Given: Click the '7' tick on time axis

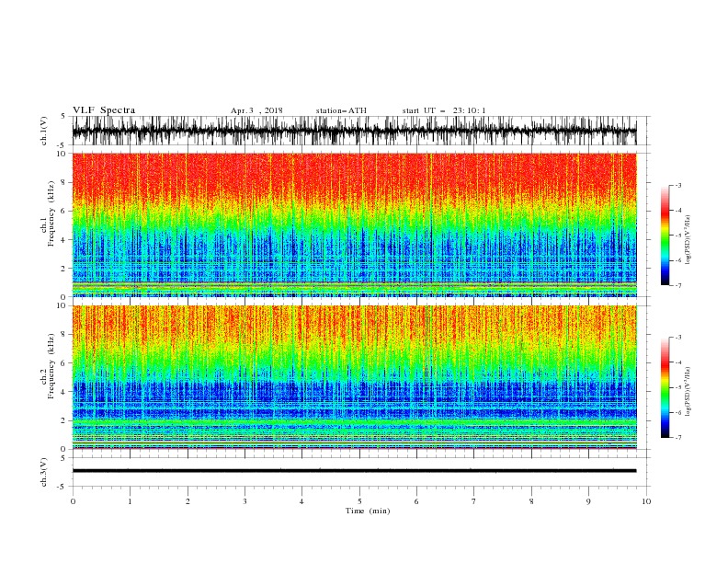Looking at the screenshot, I should [474, 501].
